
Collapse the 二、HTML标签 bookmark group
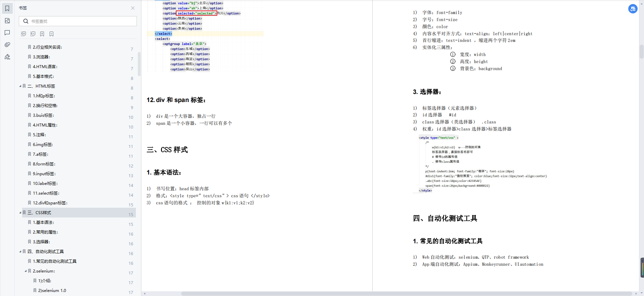[20, 86]
